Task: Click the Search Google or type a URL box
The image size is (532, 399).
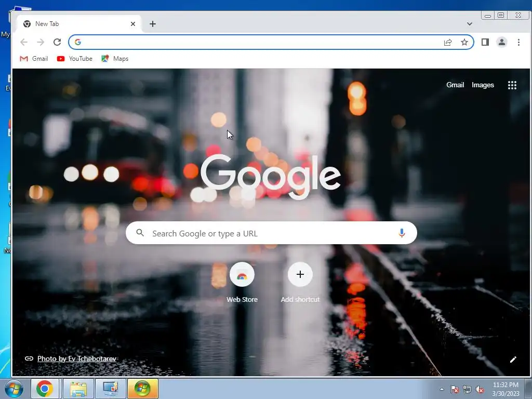Action: 271,233
